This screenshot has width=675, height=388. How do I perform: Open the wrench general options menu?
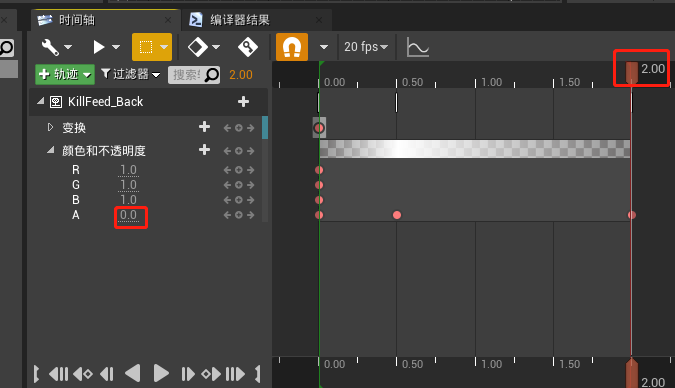[x=50, y=47]
